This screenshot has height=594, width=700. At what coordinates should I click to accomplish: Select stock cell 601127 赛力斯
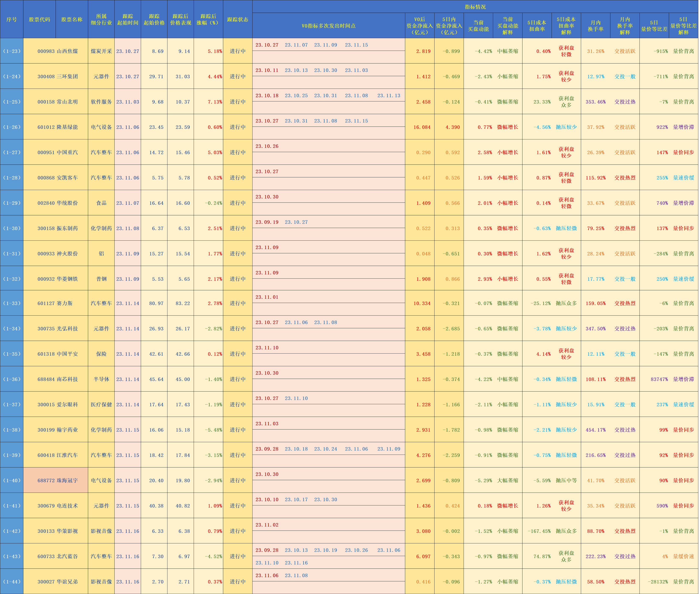click(56, 303)
